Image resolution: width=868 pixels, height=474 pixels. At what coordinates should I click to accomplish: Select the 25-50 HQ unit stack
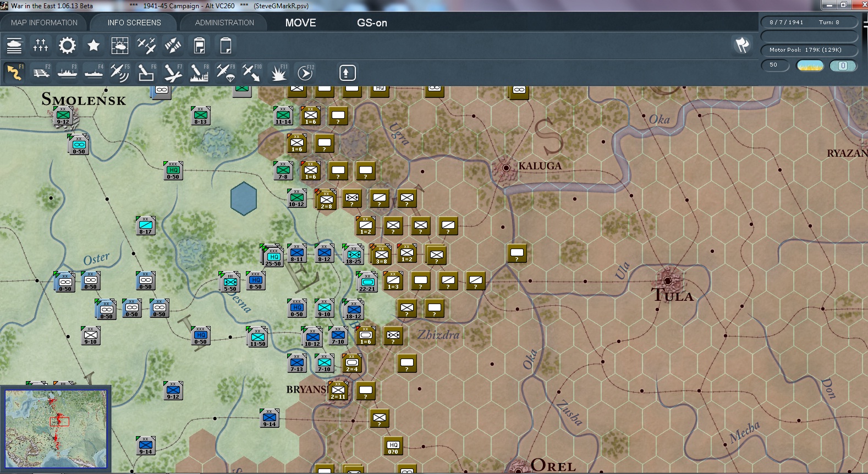273,256
